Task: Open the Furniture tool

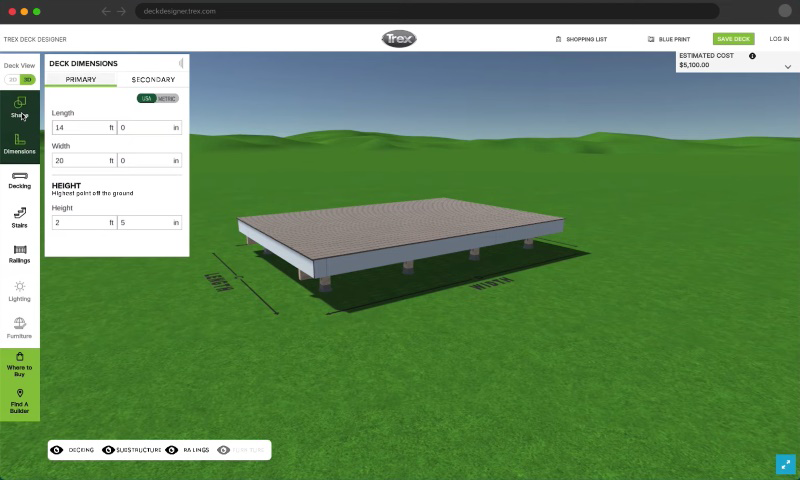Action: click(19, 327)
